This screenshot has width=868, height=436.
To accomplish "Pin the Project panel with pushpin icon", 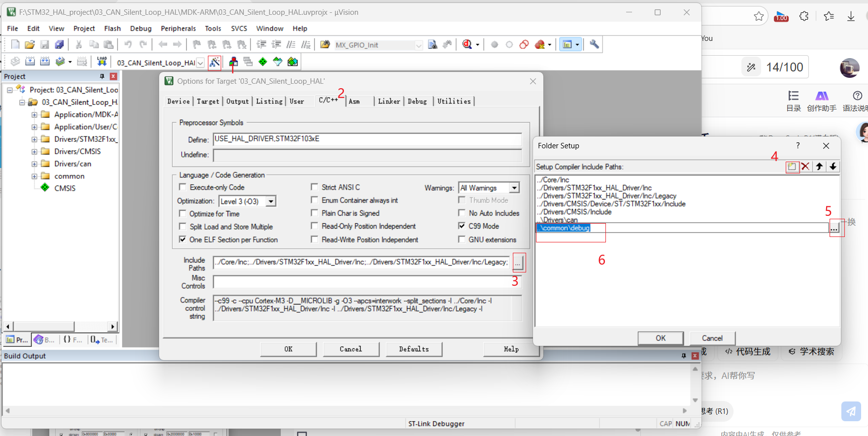I will click(x=102, y=76).
